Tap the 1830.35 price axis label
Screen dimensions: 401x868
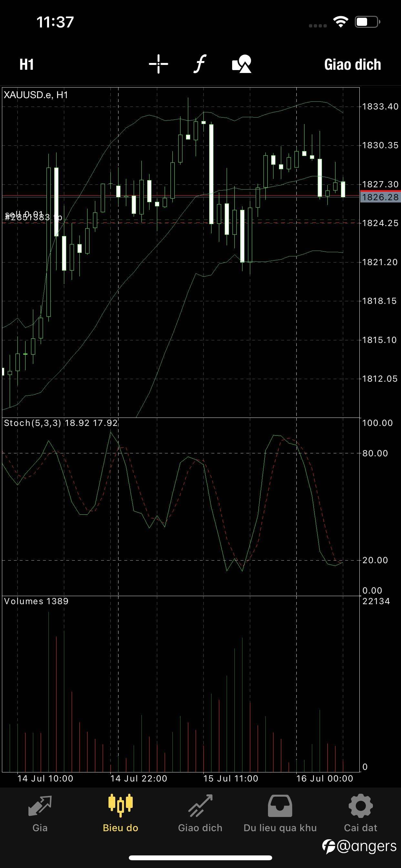tap(380, 145)
